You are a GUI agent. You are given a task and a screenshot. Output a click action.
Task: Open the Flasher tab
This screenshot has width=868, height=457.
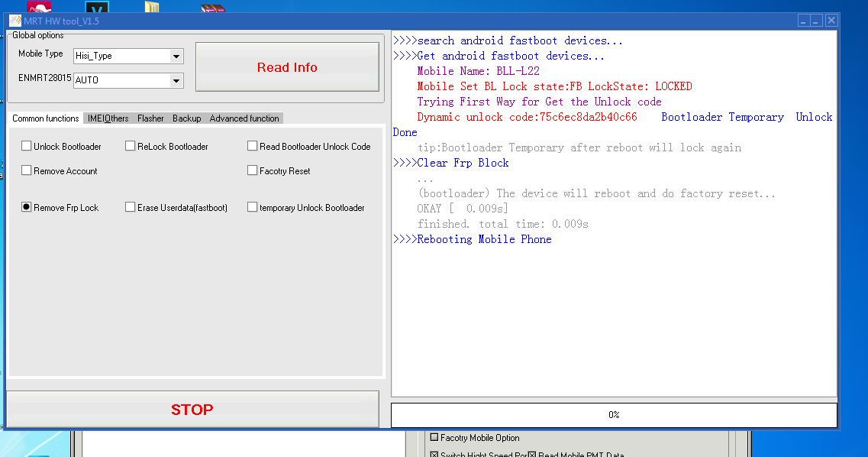[x=150, y=118]
